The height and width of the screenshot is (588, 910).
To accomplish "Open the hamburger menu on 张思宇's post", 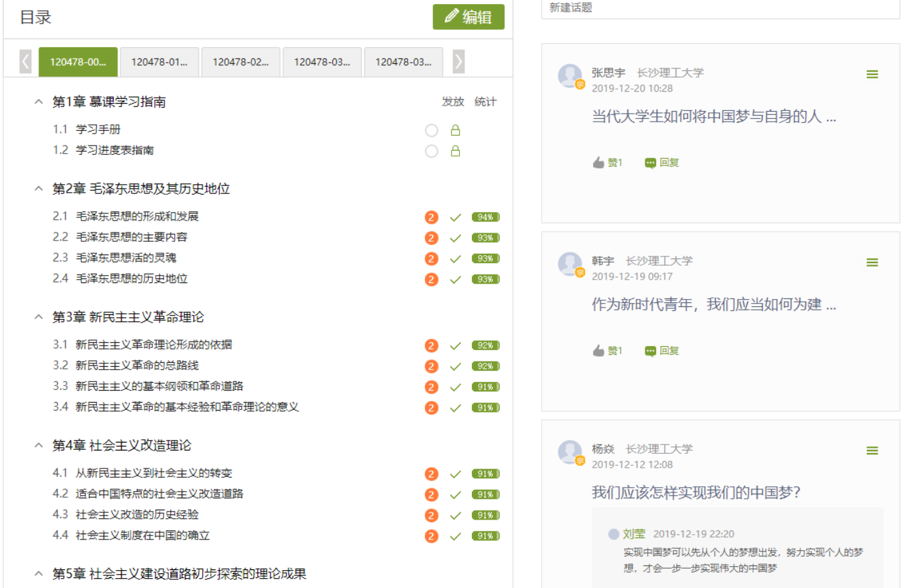I will (x=872, y=74).
